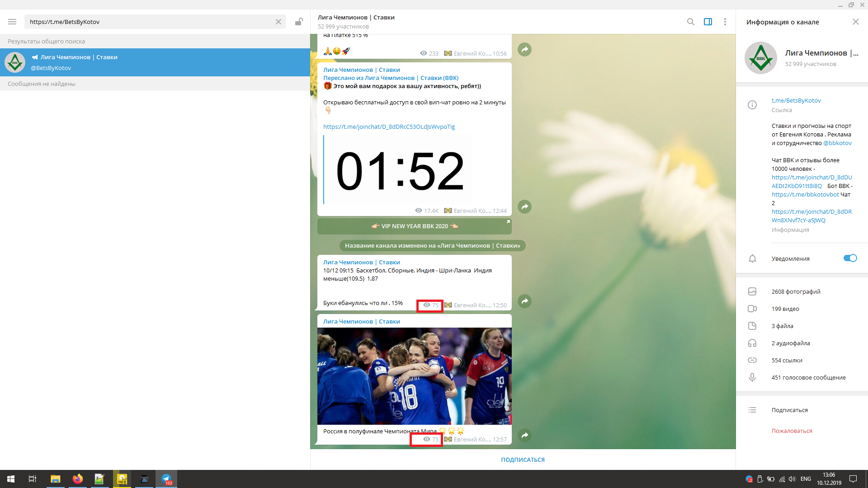The image size is (868, 488).
Task: Open Firefox from the taskbar
Action: pos(78,479)
